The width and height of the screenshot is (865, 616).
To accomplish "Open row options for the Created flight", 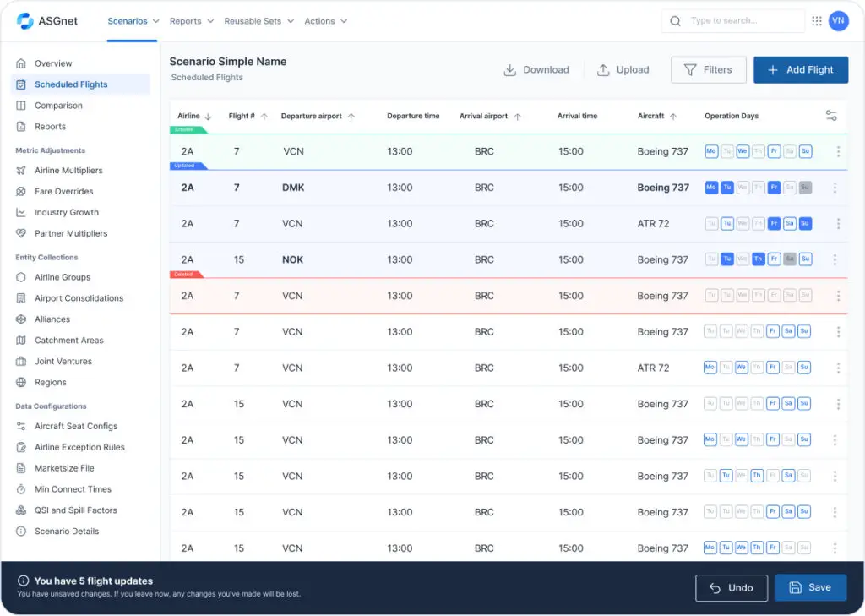I will (x=838, y=152).
